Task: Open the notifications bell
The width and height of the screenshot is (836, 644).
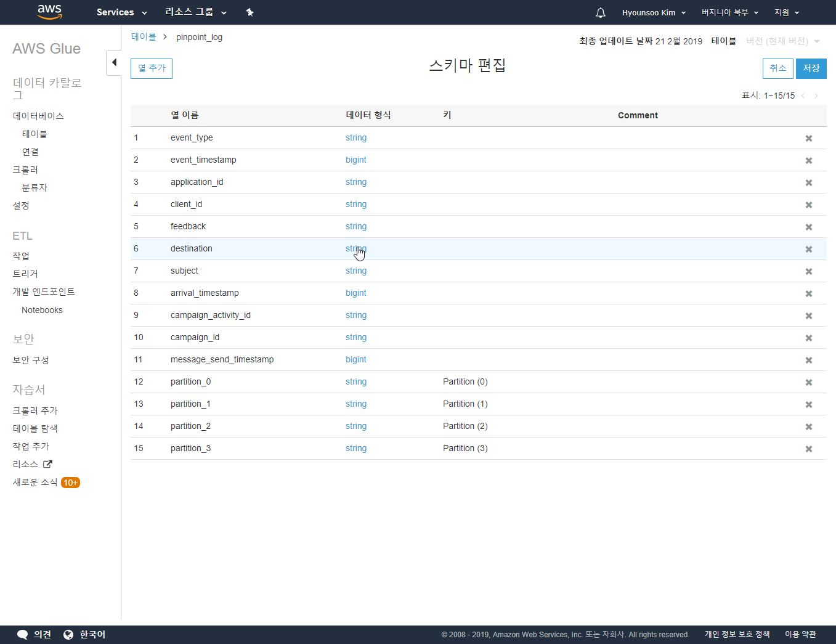Action: pyautogui.click(x=601, y=12)
